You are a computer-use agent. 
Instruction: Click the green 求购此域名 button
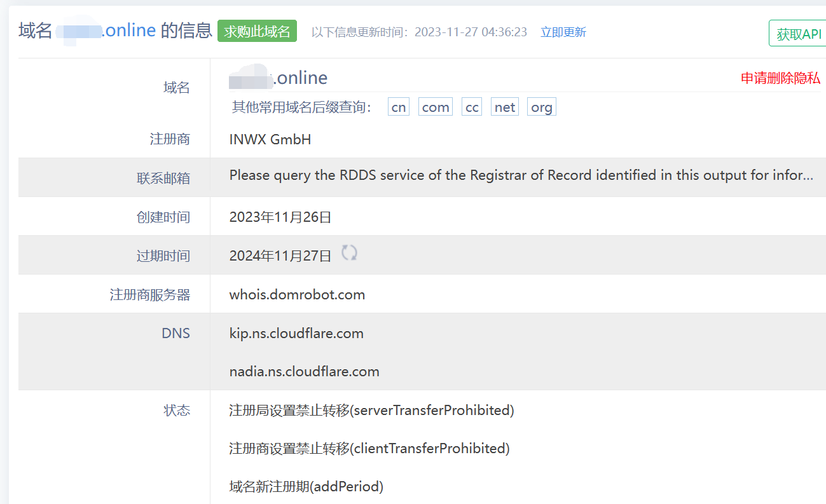(x=257, y=31)
